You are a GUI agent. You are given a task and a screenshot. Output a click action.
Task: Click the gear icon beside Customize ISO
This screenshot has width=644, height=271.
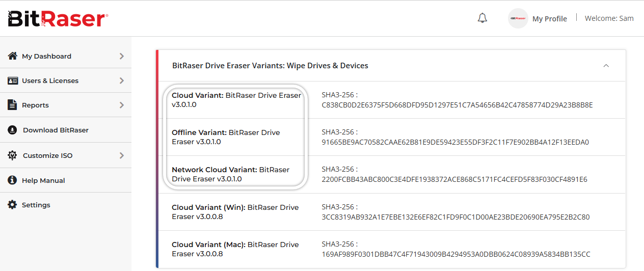pos(13,155)
